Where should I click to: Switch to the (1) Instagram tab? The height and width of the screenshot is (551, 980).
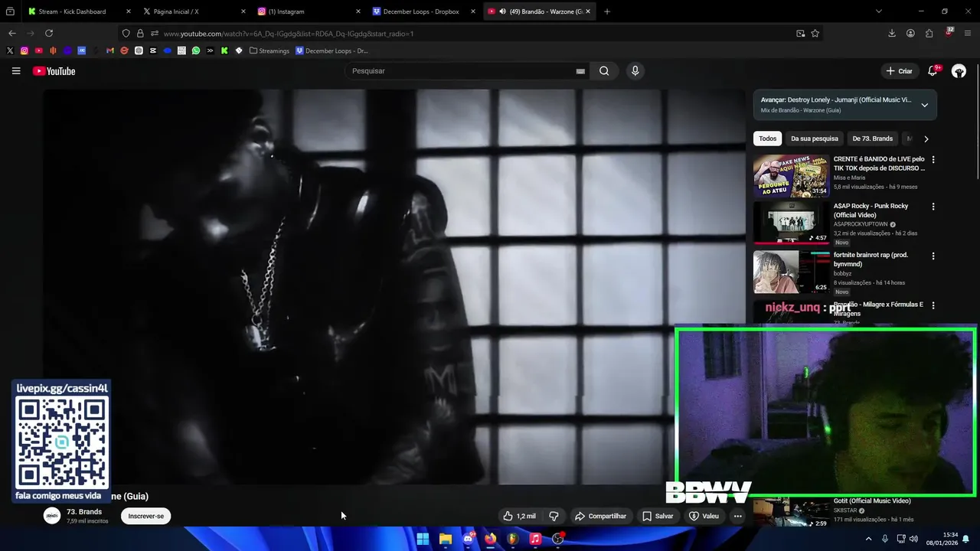pyautogui.click(x=308, y=11)
